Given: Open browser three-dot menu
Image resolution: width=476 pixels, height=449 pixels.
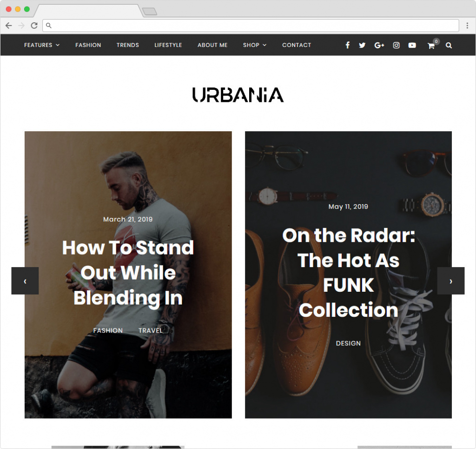Looking at the screenshot, I should (x=467, y=26).
